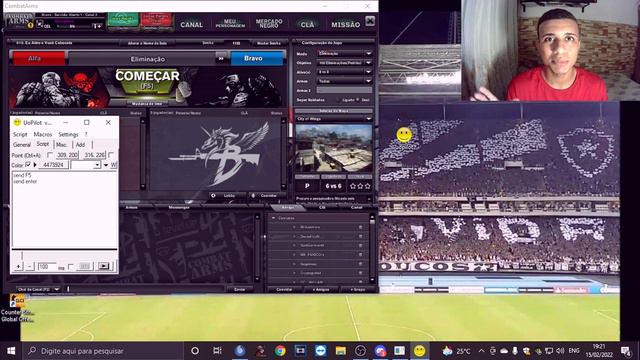Switch to UoPilot Add tab
The width and height of the screenshot is (640, 360).
(x=81, y=144)
